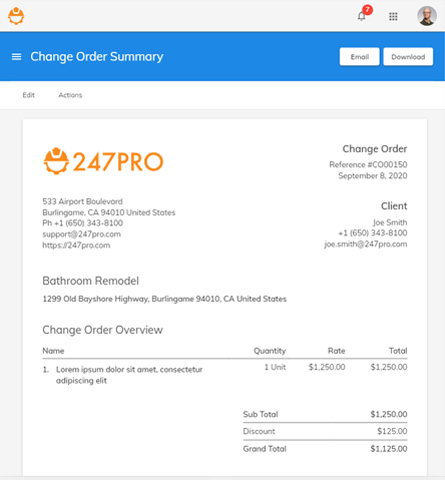This screenshot has height=480, width=445.
Task: Open the Actions menu
Action: pos(70,95)
